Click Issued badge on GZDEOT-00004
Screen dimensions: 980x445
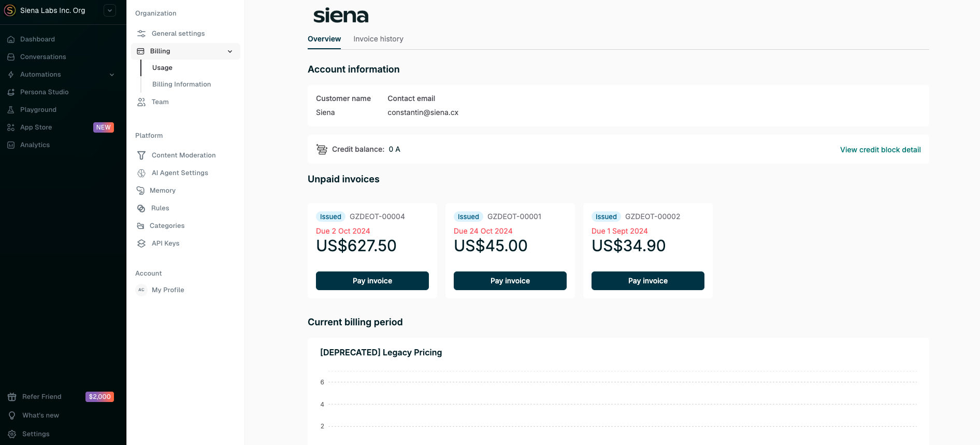(330, 217)
